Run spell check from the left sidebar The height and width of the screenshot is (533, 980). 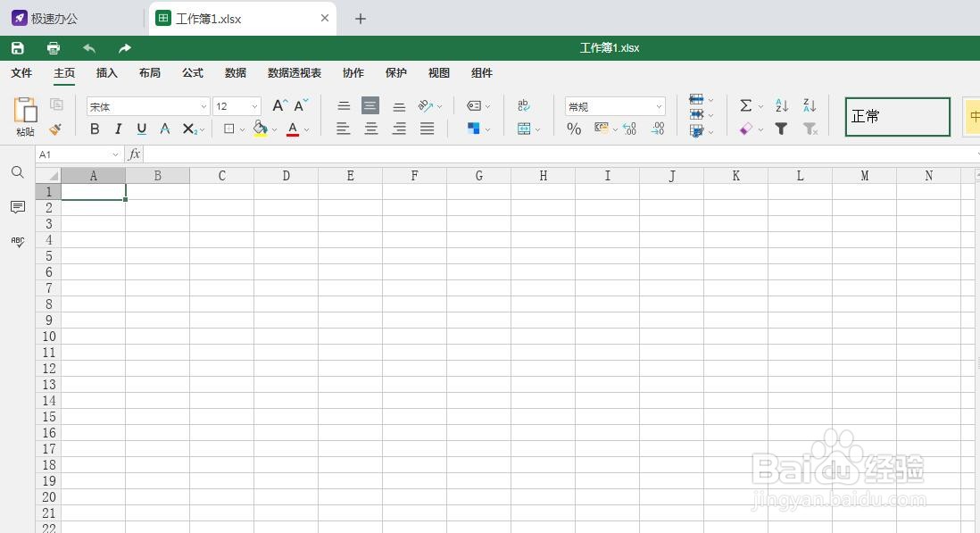17,241
